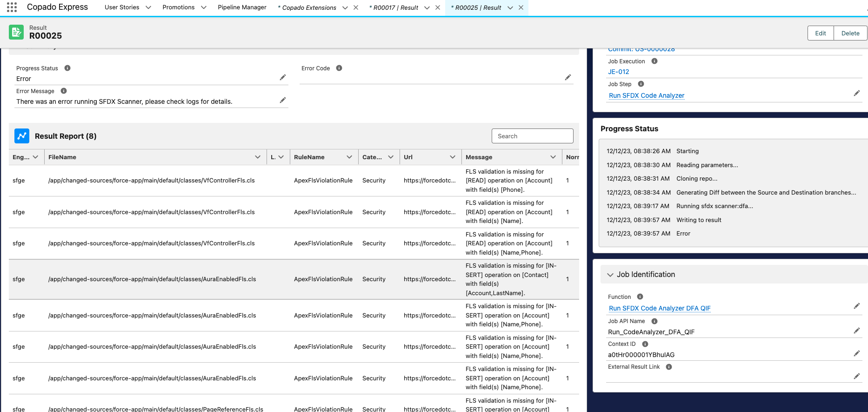Open Engine column header menu
The image size is (868, 412).
[x=35, y=157]
